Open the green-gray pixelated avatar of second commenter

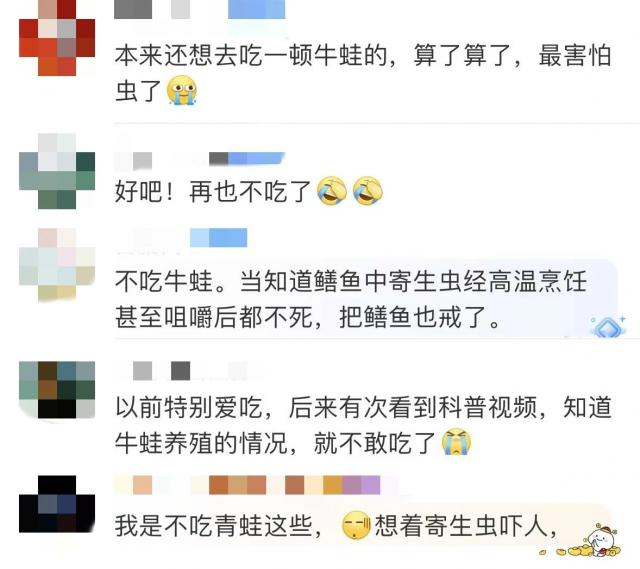(57, 171)
